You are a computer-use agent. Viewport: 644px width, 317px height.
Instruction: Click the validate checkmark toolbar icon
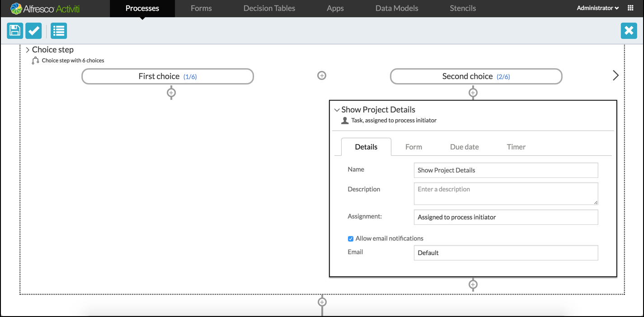coord(33,31)
